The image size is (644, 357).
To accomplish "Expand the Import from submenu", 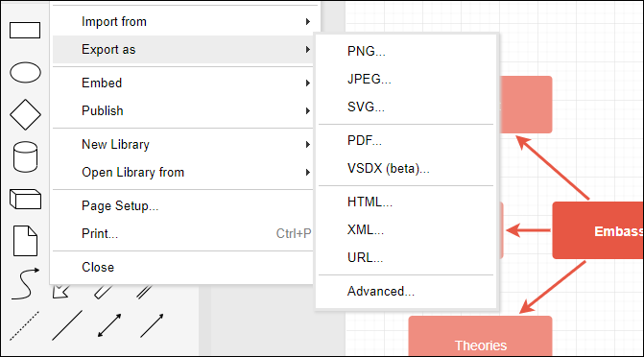I will coord(182,21).
